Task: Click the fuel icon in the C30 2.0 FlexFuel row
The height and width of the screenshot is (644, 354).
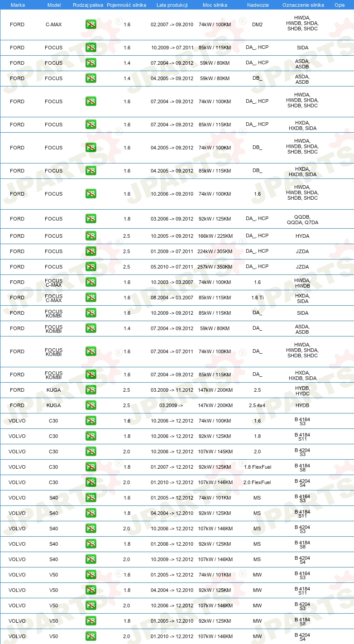Action: [91, 482]
